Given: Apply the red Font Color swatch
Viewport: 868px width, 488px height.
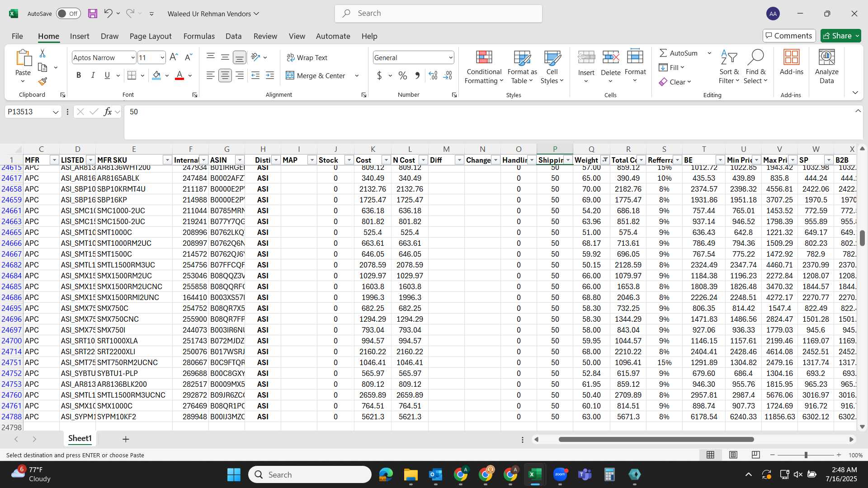Looking at the screenshot, I should coord(179,75).
